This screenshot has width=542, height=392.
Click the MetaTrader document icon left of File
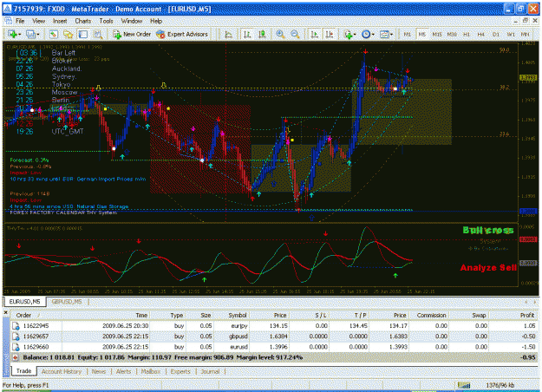pyautogui.click(x=9, y=21)
